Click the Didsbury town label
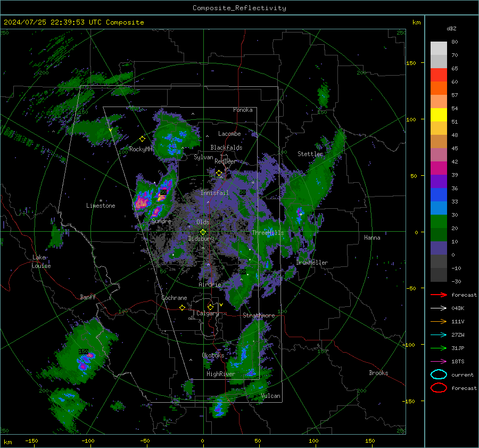479x448 pixels. point(201,239)
